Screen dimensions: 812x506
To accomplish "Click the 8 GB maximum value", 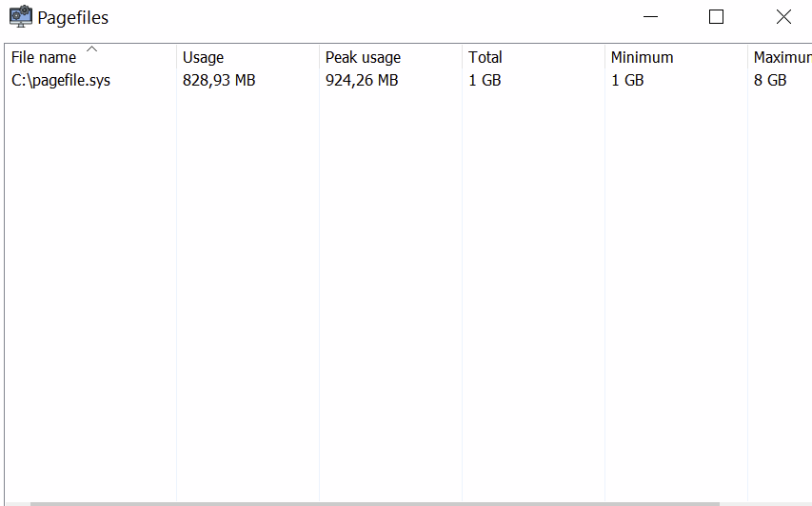I will tap(770, 81).
